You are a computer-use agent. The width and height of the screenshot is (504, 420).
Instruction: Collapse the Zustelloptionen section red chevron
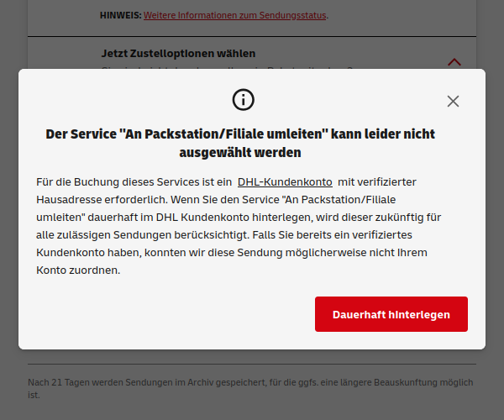(454, 61)
